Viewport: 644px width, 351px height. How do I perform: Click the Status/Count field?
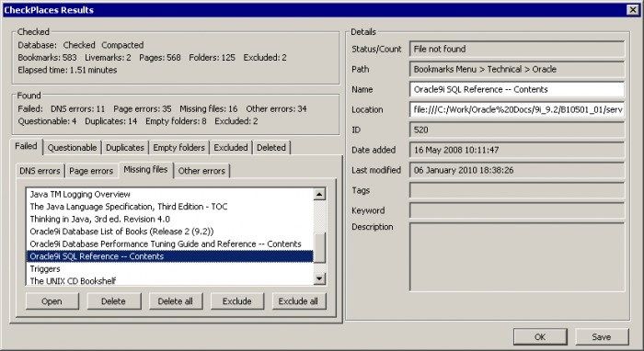[517, 49]
